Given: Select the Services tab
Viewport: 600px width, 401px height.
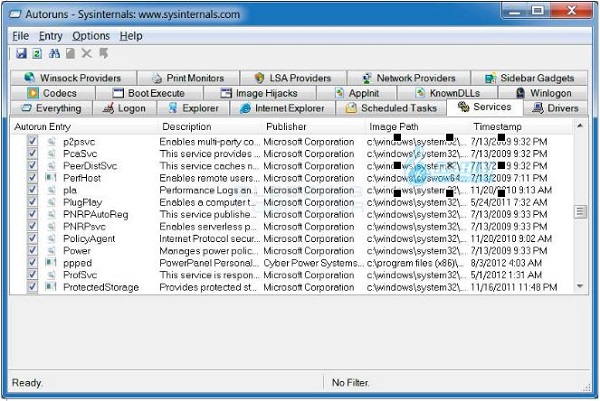Looking at the screenshot, I should [485, 107].
